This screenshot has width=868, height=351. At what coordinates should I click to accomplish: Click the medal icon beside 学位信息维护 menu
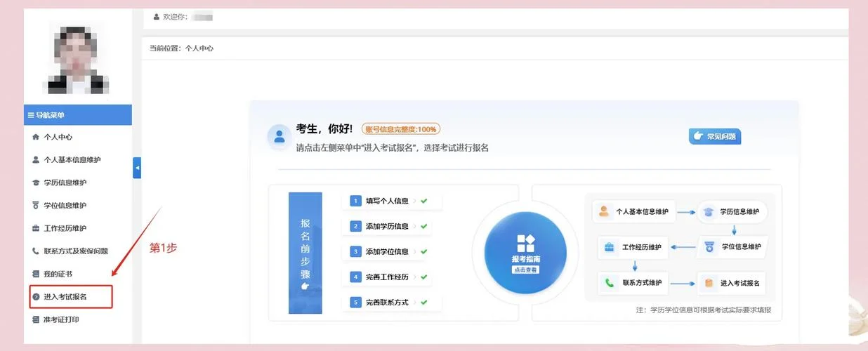(x=36, y=205)
